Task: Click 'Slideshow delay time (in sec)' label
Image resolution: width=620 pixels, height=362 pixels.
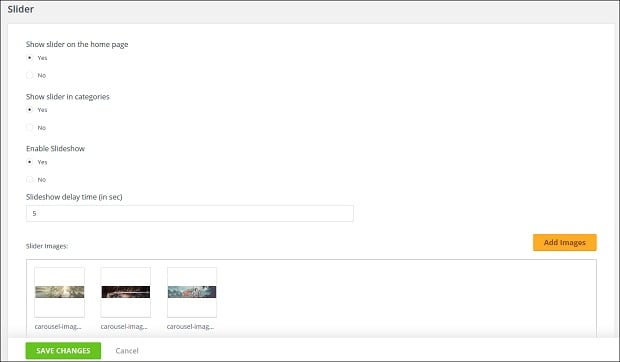Action: (74, 197)
